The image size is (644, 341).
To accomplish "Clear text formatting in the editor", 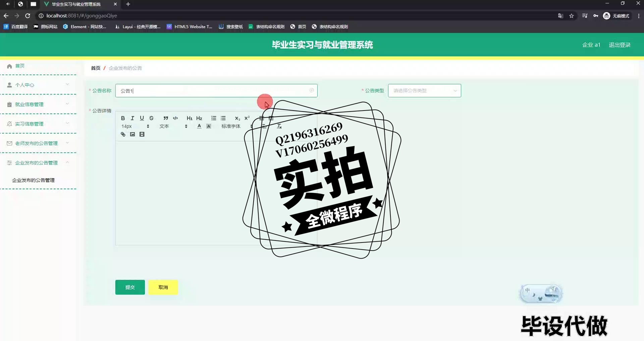I will click(x=279, y=126).
